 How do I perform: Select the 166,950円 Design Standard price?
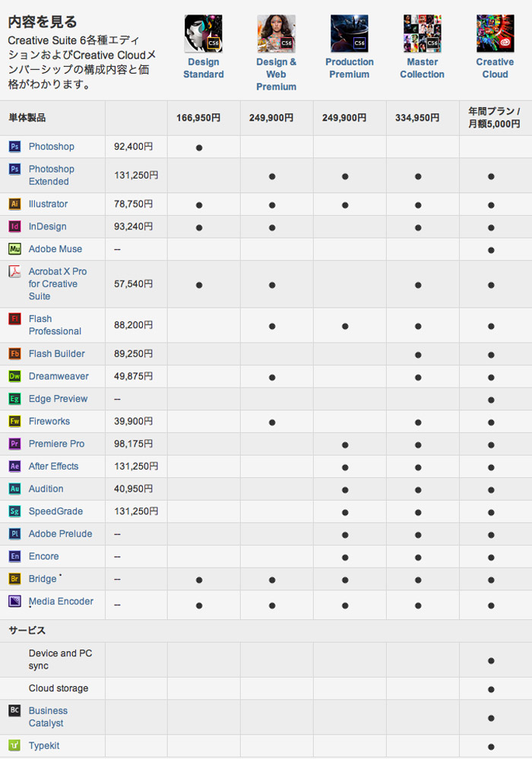(198, 118)
